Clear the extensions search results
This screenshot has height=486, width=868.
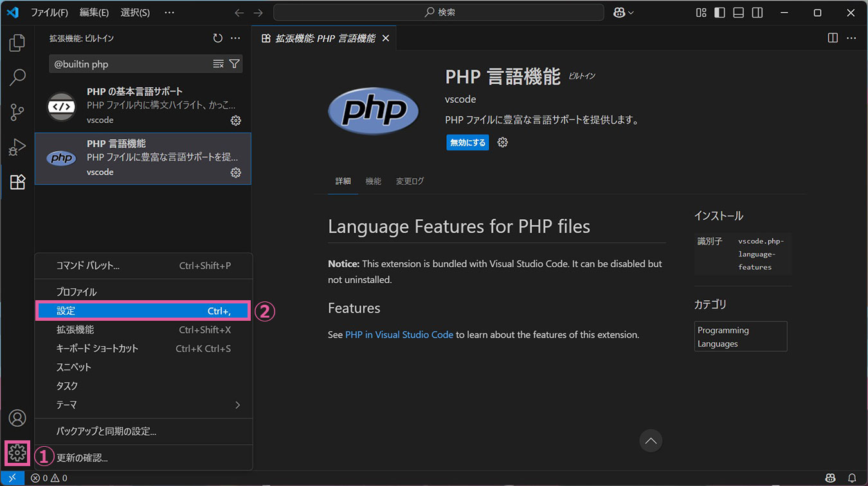pyautogui.click(x=219, y=64)
